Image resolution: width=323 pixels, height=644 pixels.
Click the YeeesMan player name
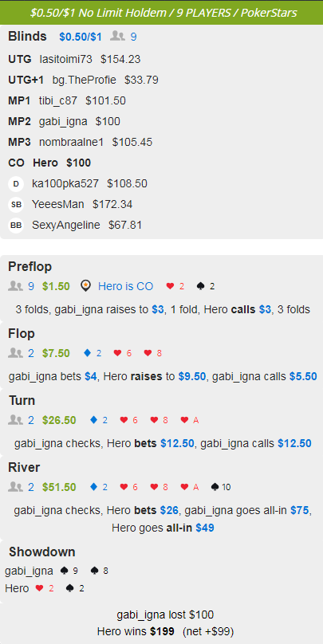[58, 205]
